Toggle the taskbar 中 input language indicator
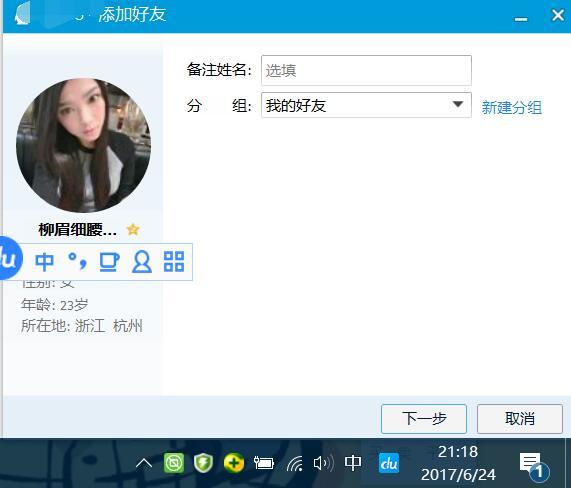The width and height of the screenshot is (571, 488). pos(353,463)
